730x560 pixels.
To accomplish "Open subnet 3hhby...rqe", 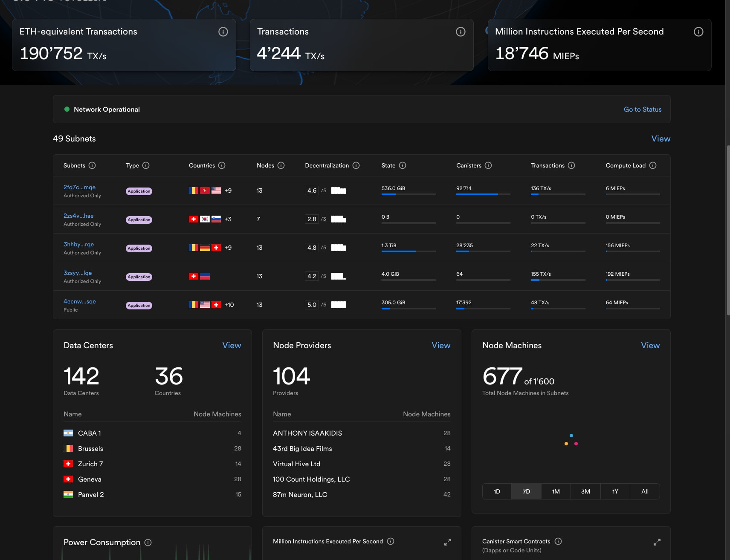I will click(78, 244).
